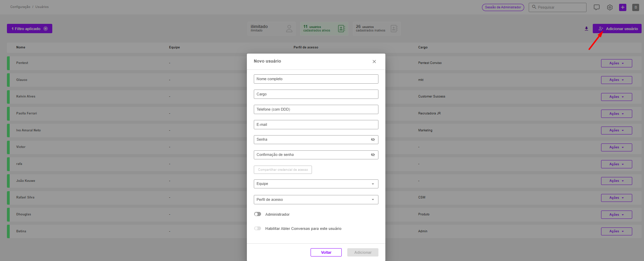The image size is (644, 261).
Task: Click the purple plus icon in the header
Action: (x=623, y=7)
